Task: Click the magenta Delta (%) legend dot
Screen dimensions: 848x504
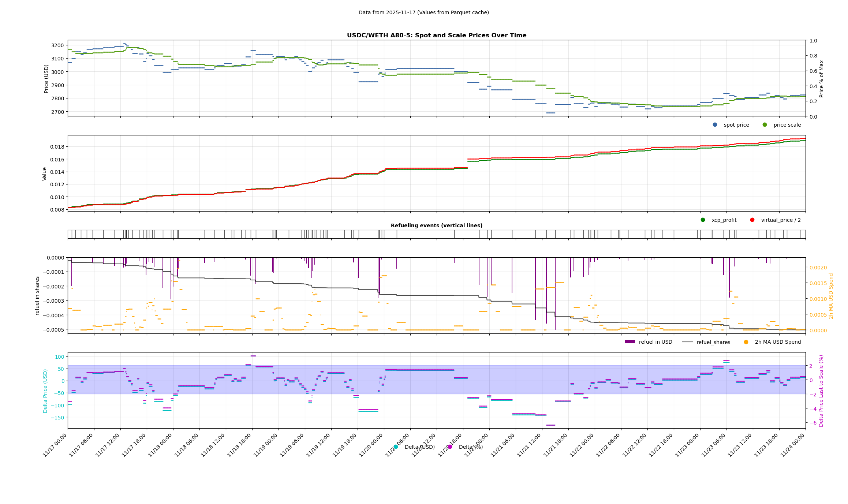Action: point(450,447)
